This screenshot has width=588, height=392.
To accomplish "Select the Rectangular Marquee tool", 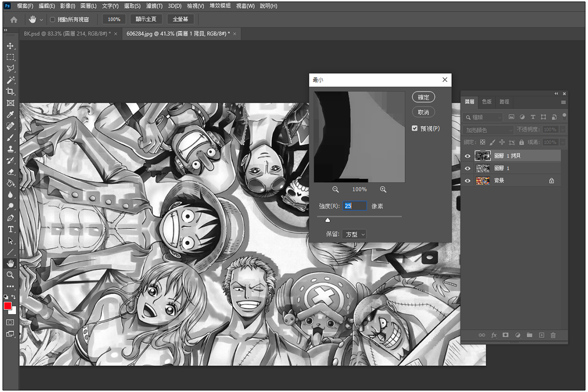I will 10,57.
